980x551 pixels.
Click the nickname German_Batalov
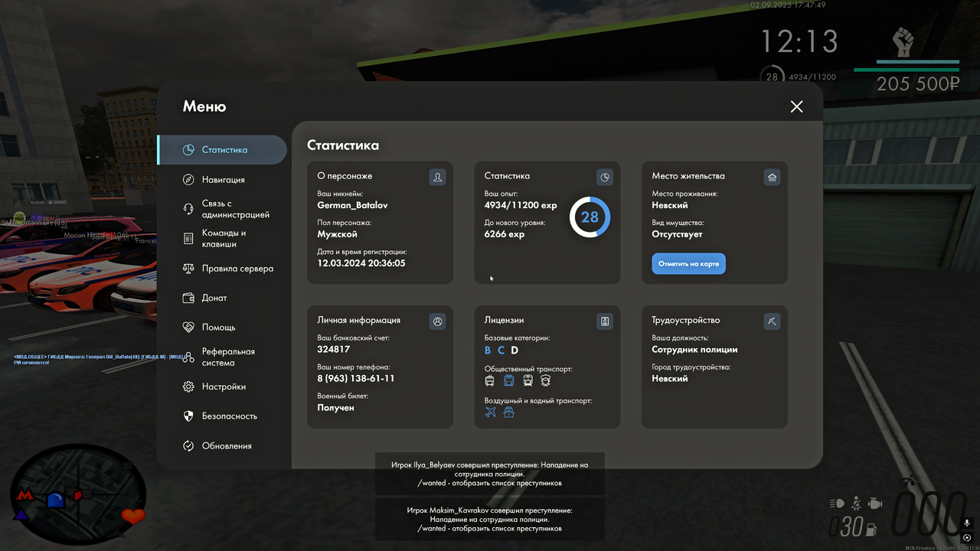coord(353,205)
